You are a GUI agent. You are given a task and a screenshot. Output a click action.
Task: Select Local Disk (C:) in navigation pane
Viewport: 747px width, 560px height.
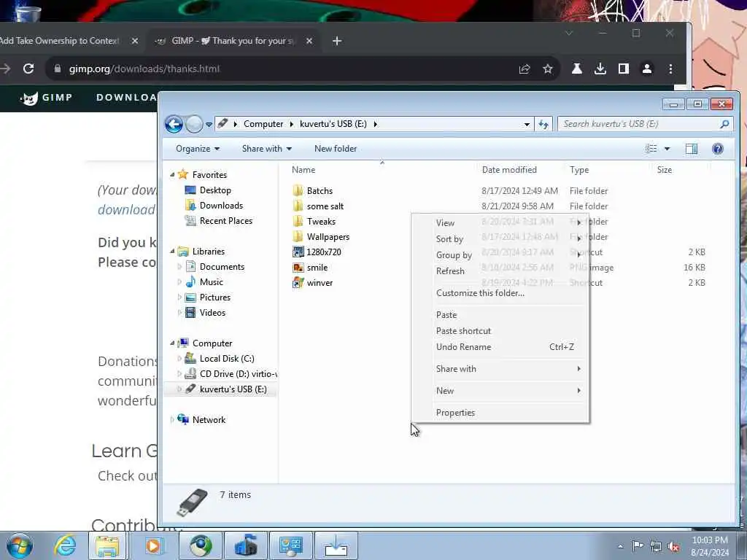click(x=227, y=359)
